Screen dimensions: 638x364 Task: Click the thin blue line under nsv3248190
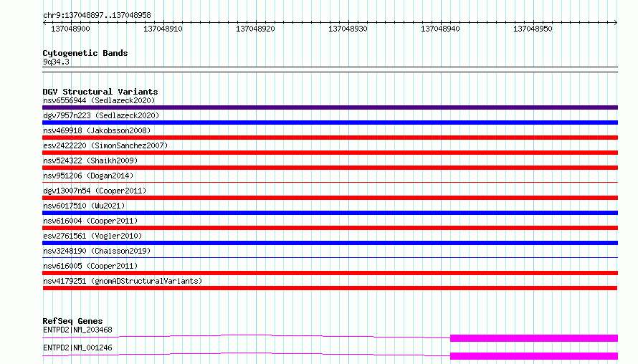click(x=330, y=257)
